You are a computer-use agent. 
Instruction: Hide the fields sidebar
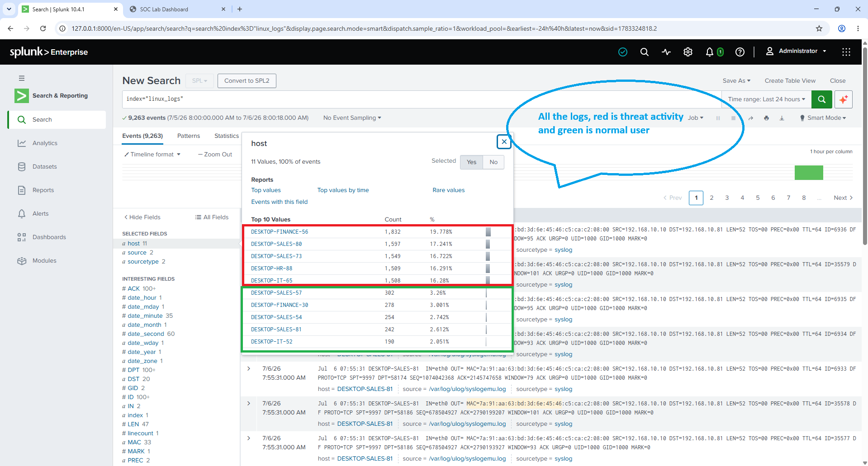point(142,217)
